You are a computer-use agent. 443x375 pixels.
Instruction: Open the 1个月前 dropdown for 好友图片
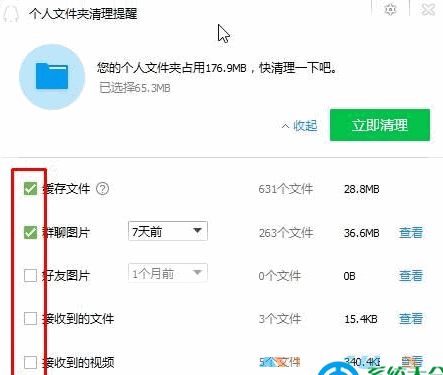pyautogui.click(x=168, y=273)
